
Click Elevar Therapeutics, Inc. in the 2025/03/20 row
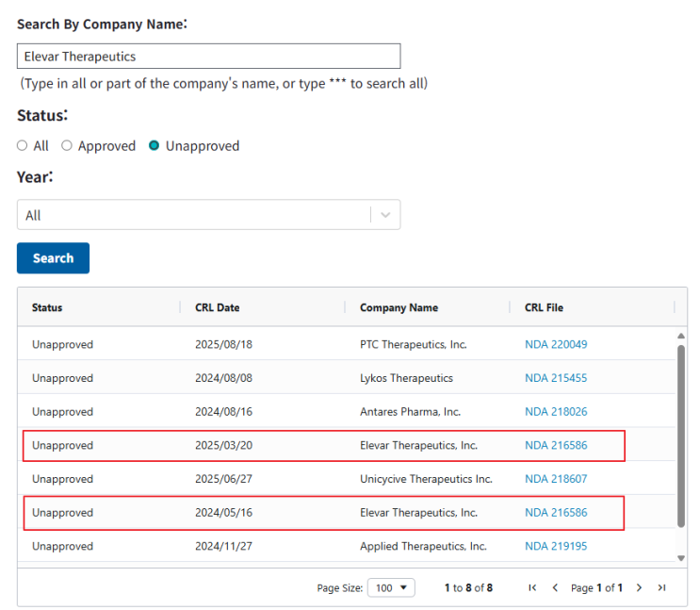[x=418, y=445]
